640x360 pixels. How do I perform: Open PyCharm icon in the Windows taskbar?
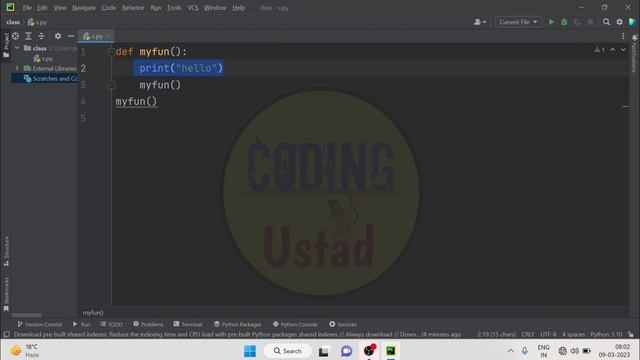coord(391,351)
